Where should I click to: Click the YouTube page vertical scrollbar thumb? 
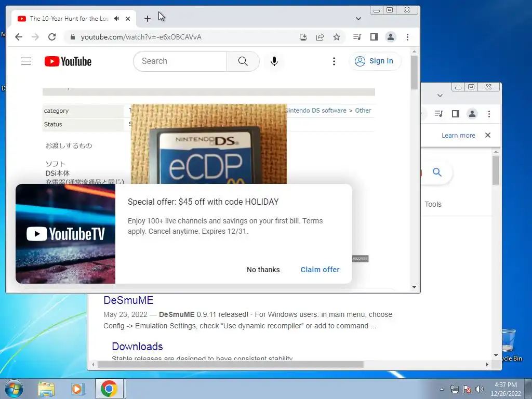point(414,72)
